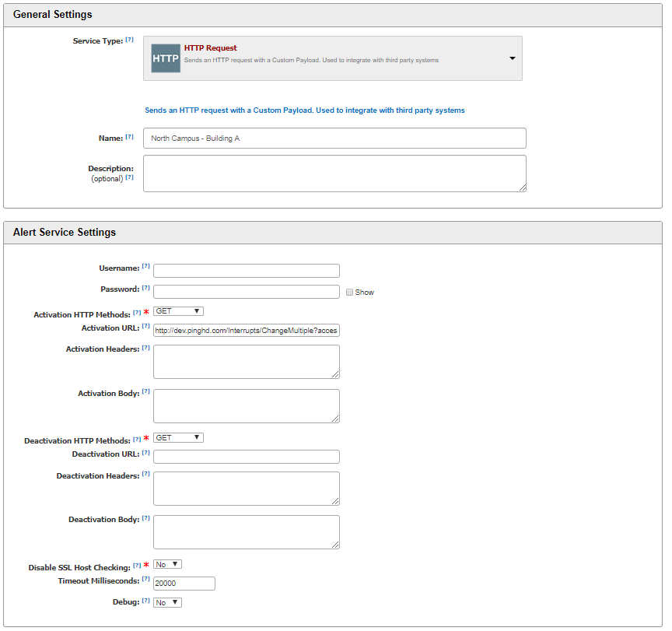Open the Deactivation HTTP Methods GET dropdown
Viewport: 672px width, 631px height.
coord(178,438)
